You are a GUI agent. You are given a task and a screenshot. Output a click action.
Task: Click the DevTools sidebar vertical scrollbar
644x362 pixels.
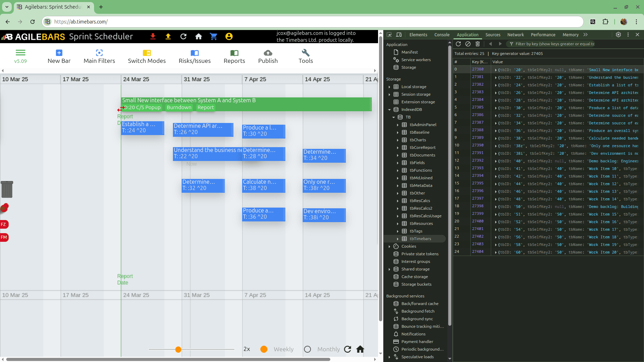[450, 185]
